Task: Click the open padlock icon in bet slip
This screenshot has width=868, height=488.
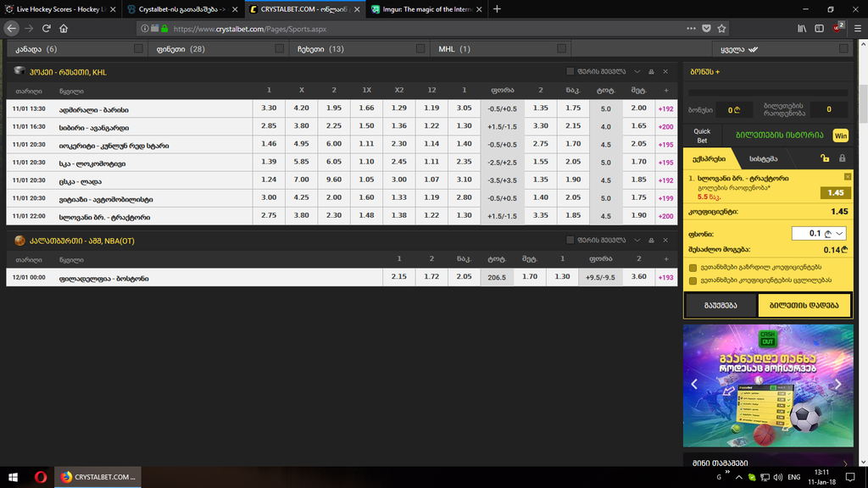Action: point(825,158)
